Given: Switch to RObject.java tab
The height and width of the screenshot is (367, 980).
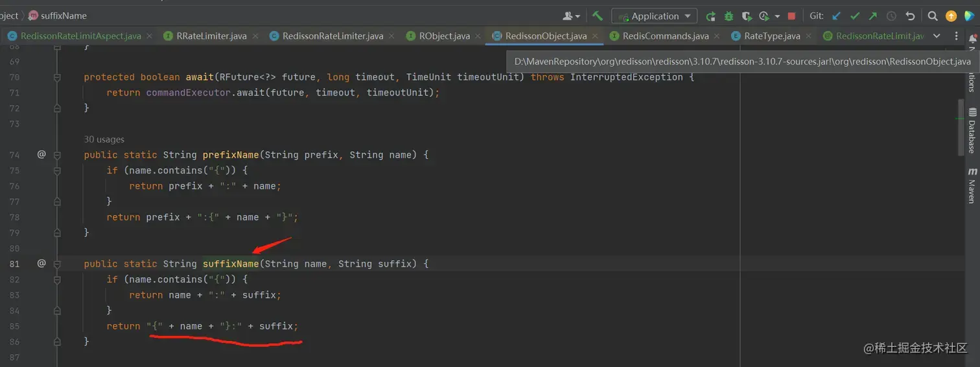Looking at the screenshot, I should 444,36.
